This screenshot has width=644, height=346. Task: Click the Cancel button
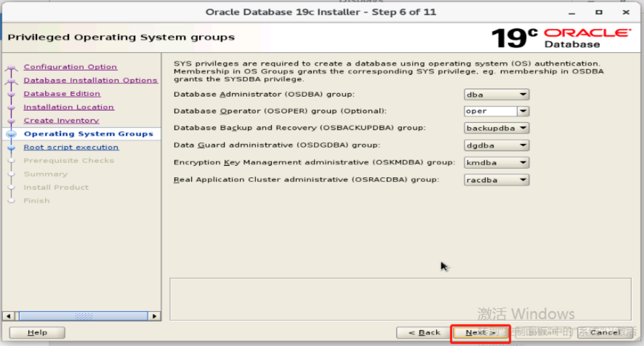(605, 332)
